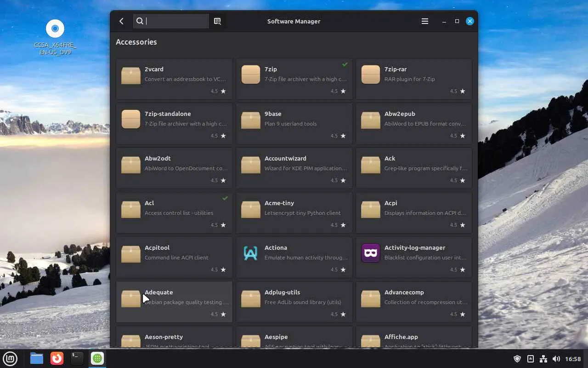Open the Ack package icon
This screenshot has height=368, width=588.
(371, 164)
